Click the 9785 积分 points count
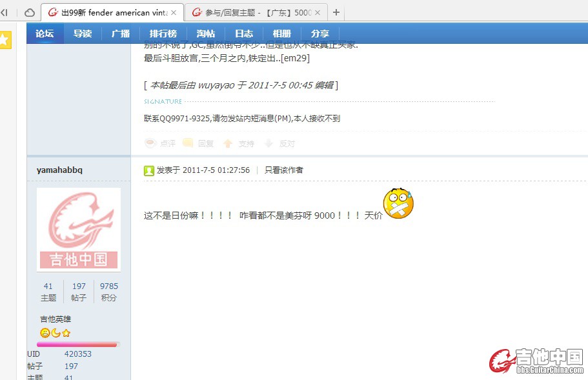Image resolution: width=588 pixels, height=380 pixels. [108, 286]
